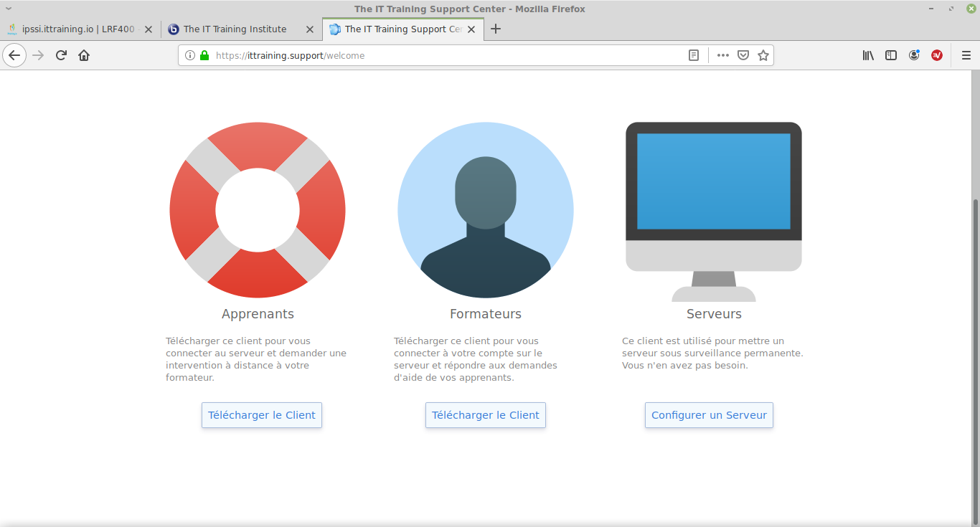This screenshot has height=527, width=980.
Task: Open page actions three-dots menu
Action: click(723, 55)
